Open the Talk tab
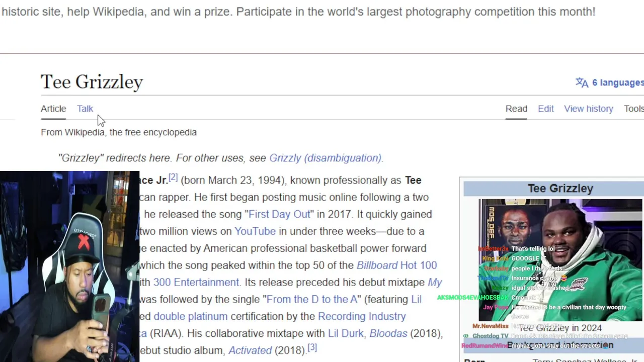The image size is (644, 362). coord(85,109)
